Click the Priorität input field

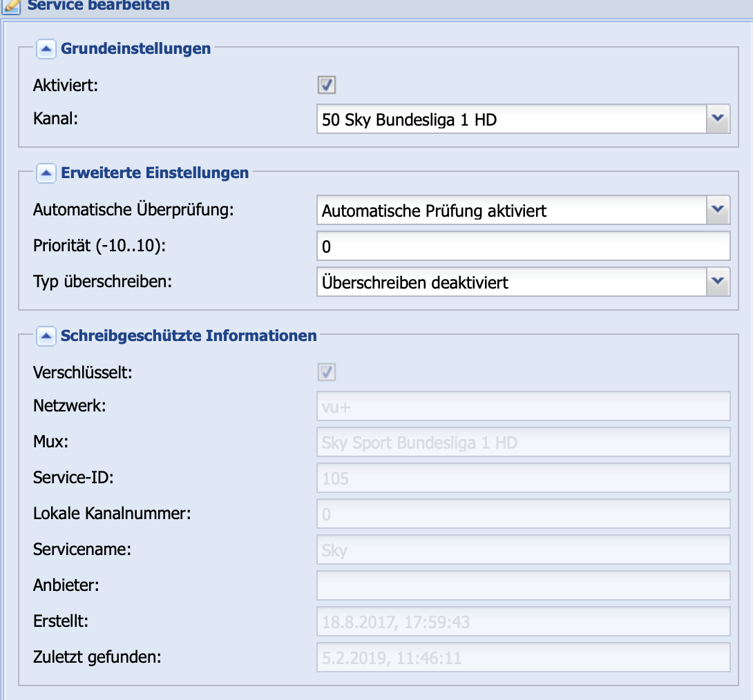pyautogui.click(x=524, y=246)
